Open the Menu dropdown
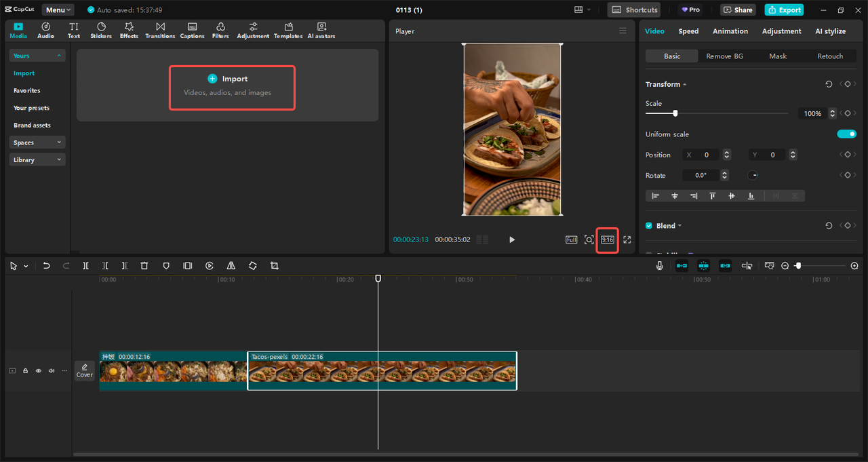This screenshot has width=868, height=462. coord(58,10)
